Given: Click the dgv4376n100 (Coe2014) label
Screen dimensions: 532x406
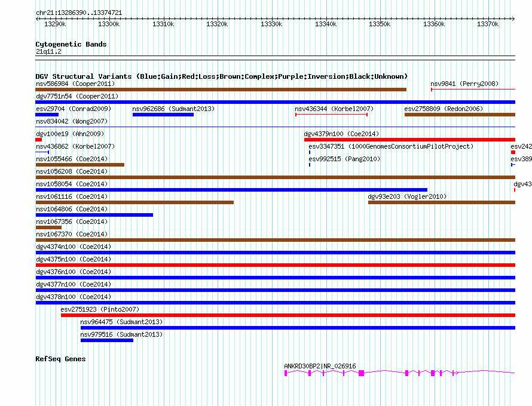Looking at the screenshot, I should point(74,272).
